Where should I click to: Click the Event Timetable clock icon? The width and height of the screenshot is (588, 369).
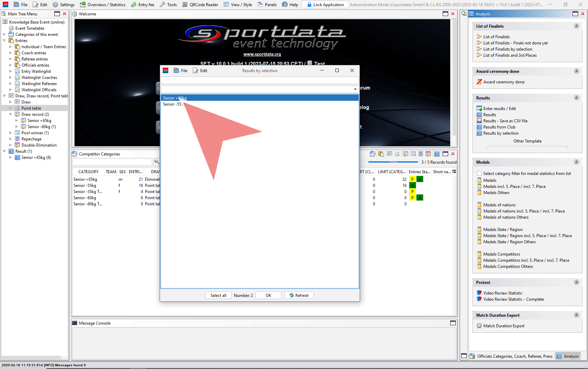click(x=11, y=28)
